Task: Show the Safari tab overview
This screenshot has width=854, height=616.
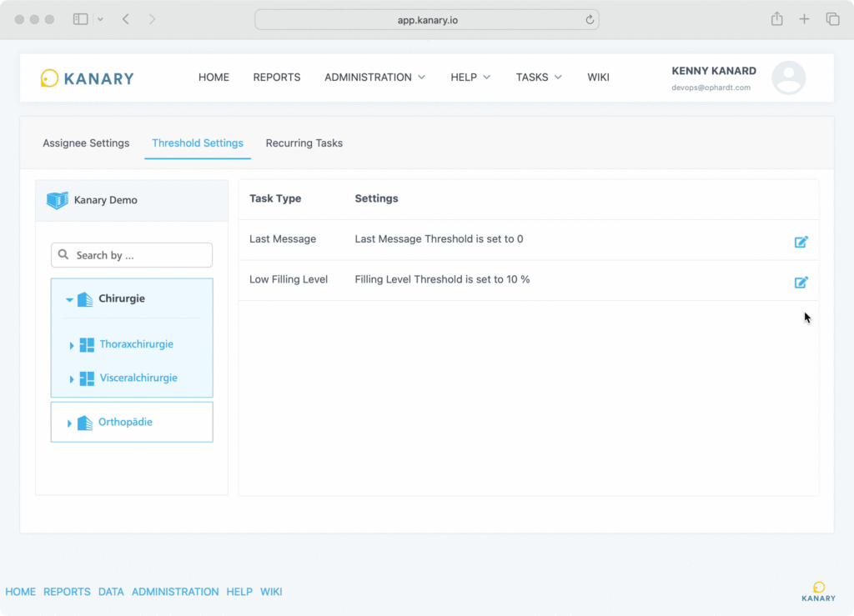Action: point(832,19)
